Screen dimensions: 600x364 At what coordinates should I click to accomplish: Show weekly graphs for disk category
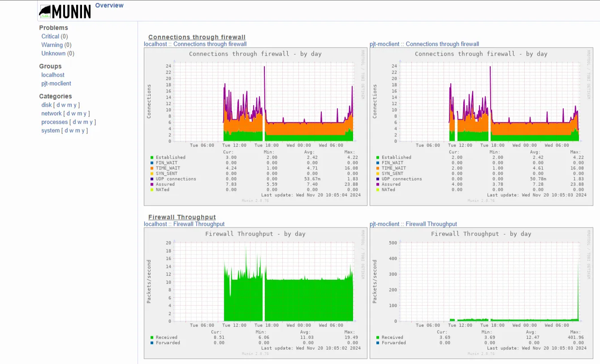[x=64, y=105]
